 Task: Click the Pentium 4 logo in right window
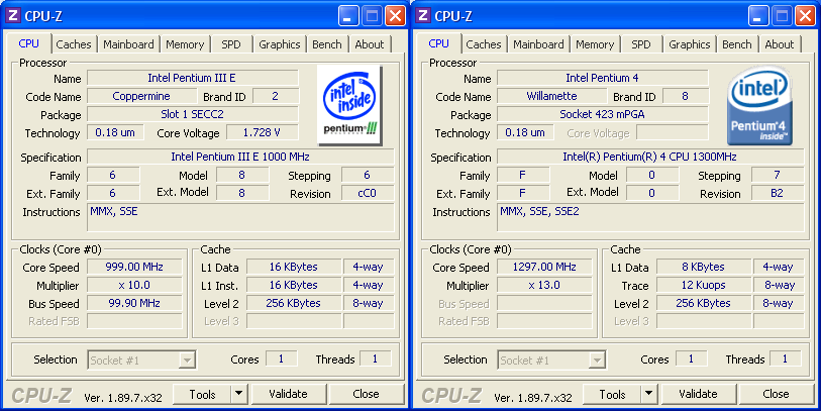pos(760,105)
